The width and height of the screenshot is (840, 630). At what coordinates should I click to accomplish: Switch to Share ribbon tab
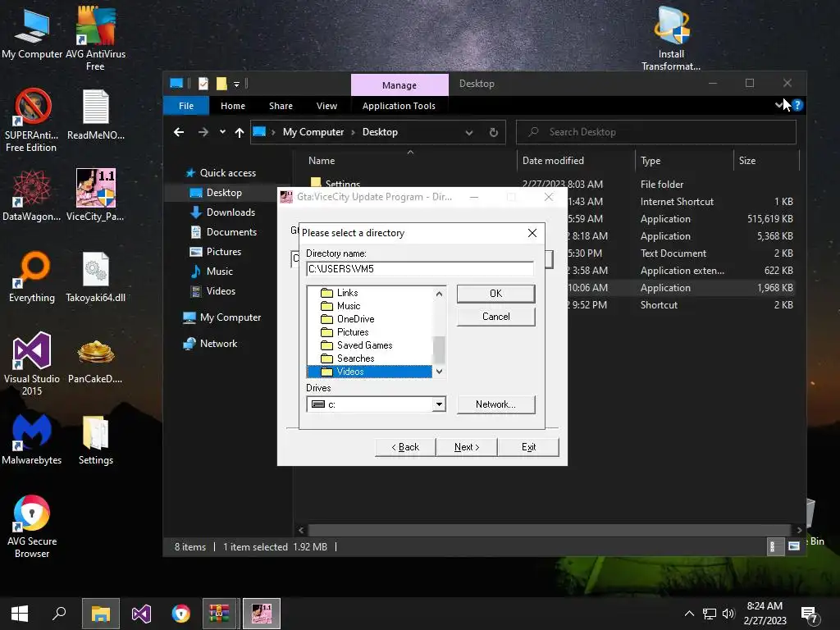tap(281, 106)
